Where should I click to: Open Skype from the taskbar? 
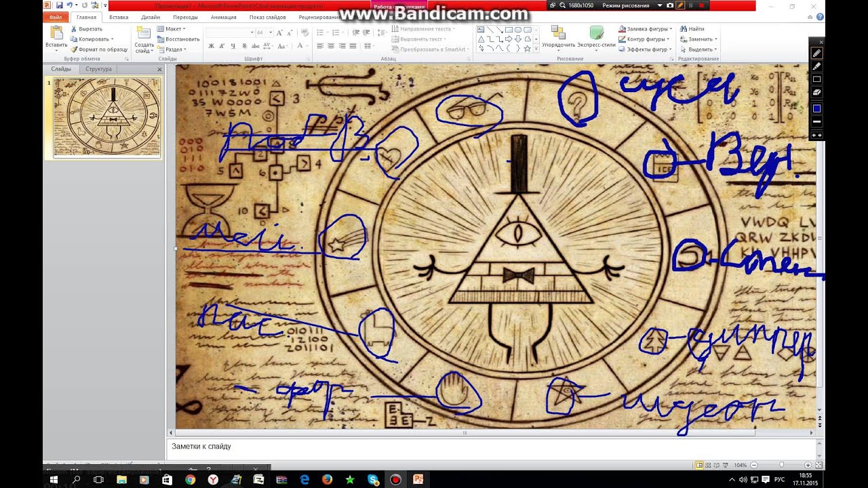373,479
